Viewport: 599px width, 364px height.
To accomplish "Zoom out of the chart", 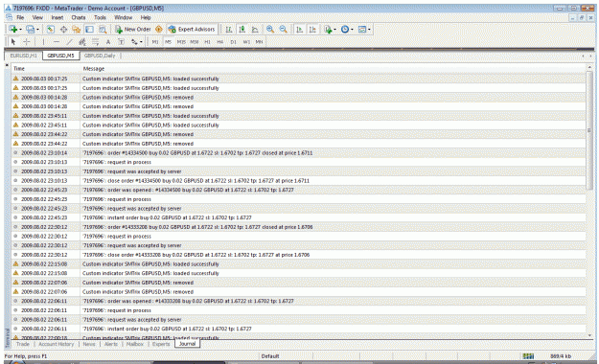I will pyautogui.click(x=283, y=30).
